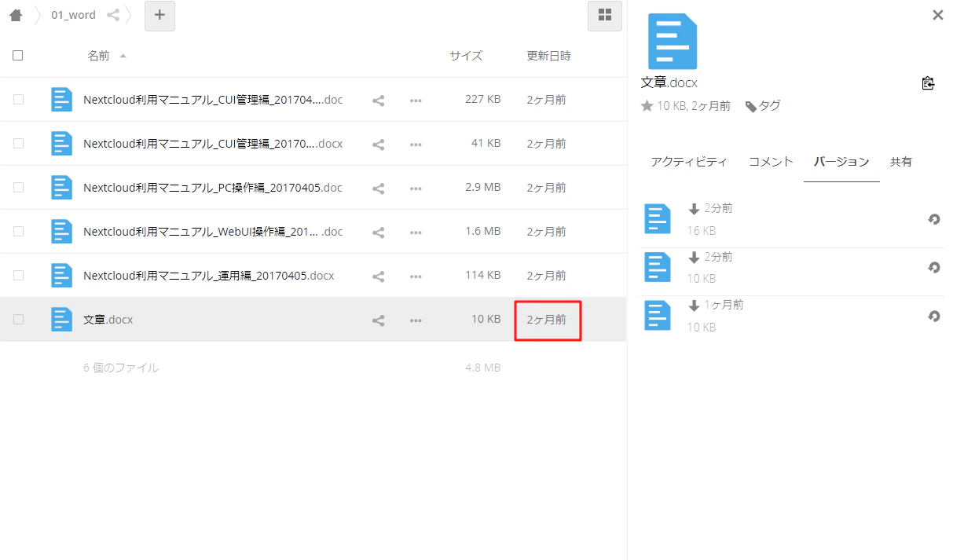
Task: Open the 運用編_20170405.docx file name
Action: tap(208, 276)
